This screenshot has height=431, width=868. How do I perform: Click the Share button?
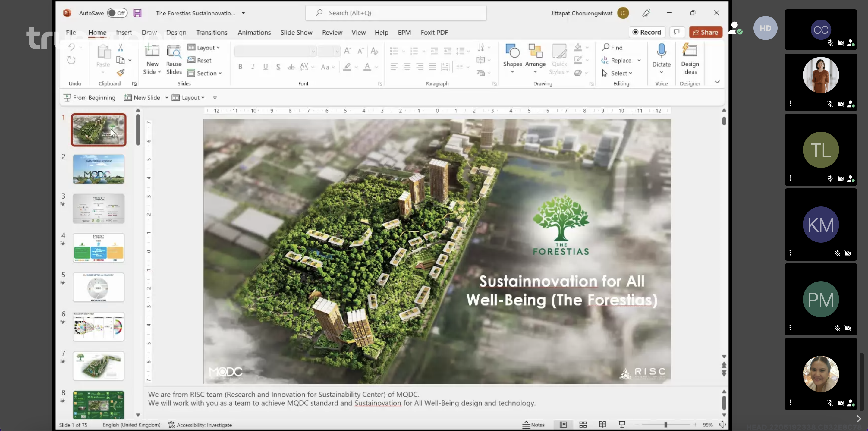pos(706,32)
